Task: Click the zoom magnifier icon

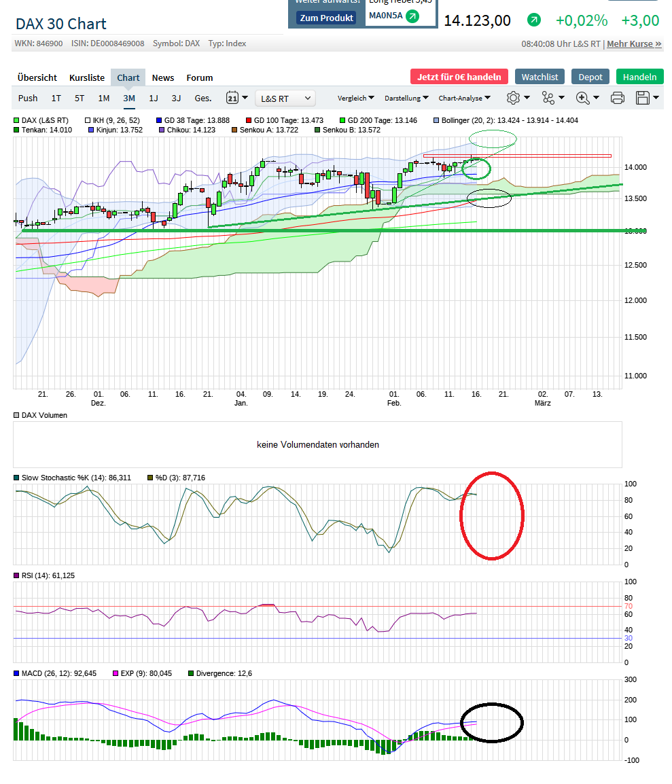Action: click(x=582, y=98)
